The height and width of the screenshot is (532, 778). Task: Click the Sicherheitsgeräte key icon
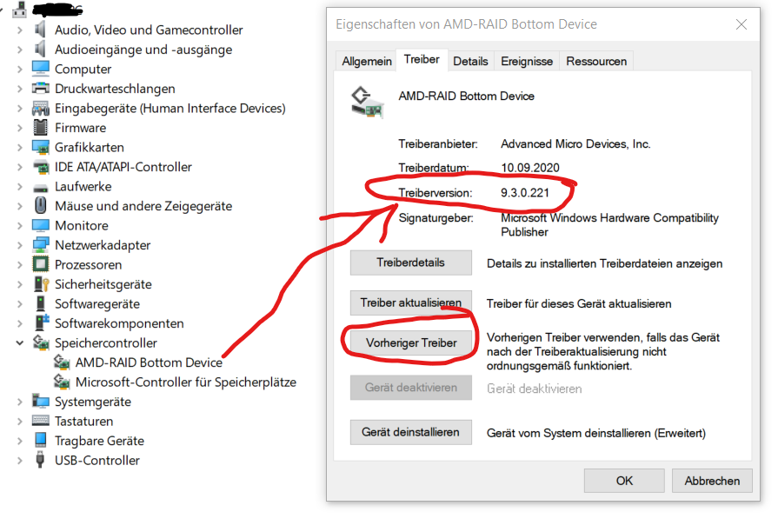(41, 284)
